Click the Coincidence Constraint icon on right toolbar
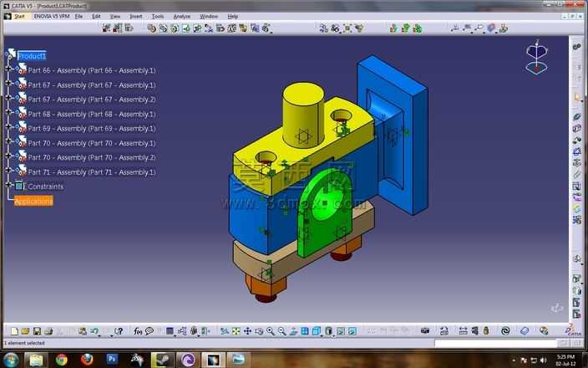Viewport: 588px width, 368px height. pos(577,116)
